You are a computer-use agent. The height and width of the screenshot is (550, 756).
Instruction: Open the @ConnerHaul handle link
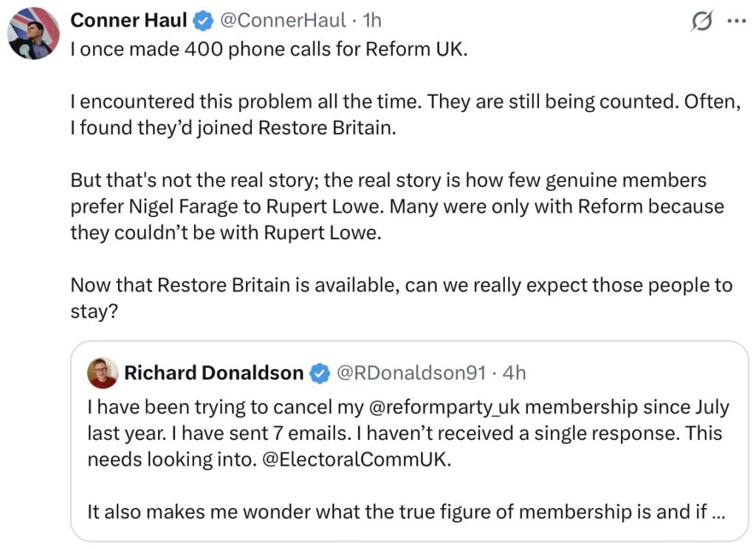coord(283,21)
